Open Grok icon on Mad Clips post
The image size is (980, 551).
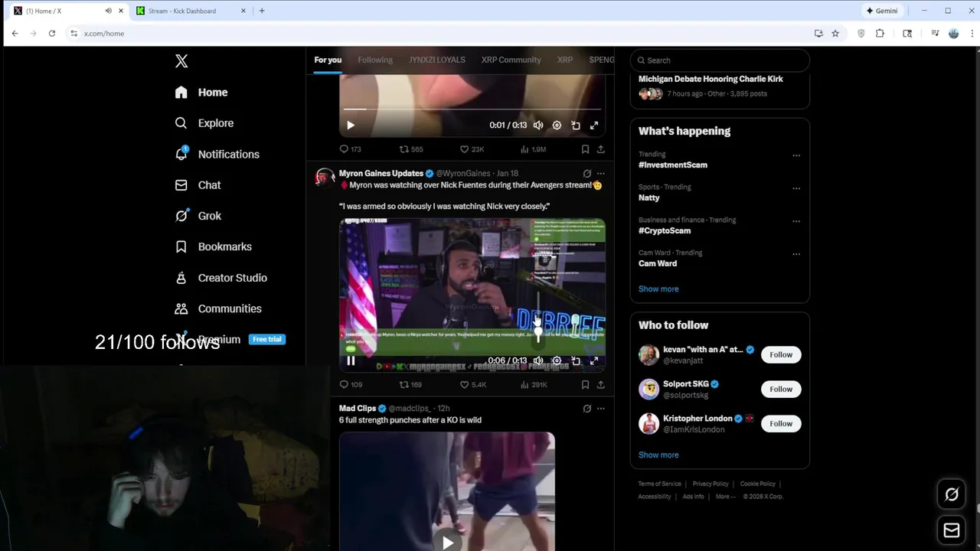tap(587, 409)
